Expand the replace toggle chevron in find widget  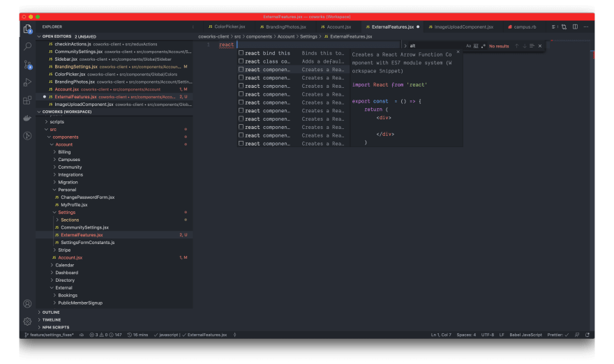405,46
